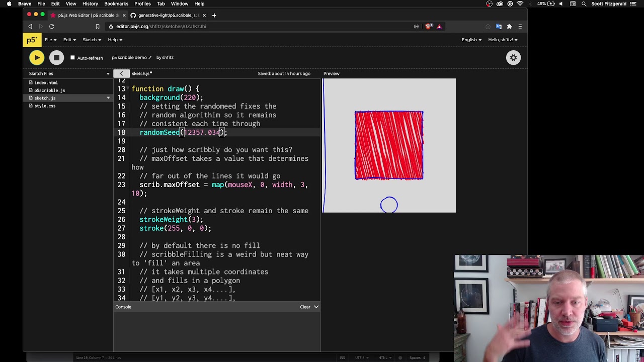The height and width of the screenshot is (362, 644).
Task: Close the p5.js Web Editor tab
Action: click(x=124, y=16)
